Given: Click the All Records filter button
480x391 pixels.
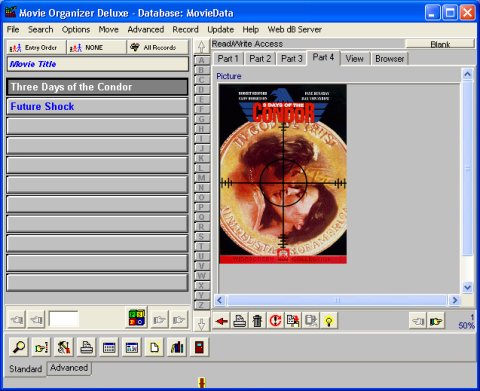Looking at the screenshot, I should point(157,47).
